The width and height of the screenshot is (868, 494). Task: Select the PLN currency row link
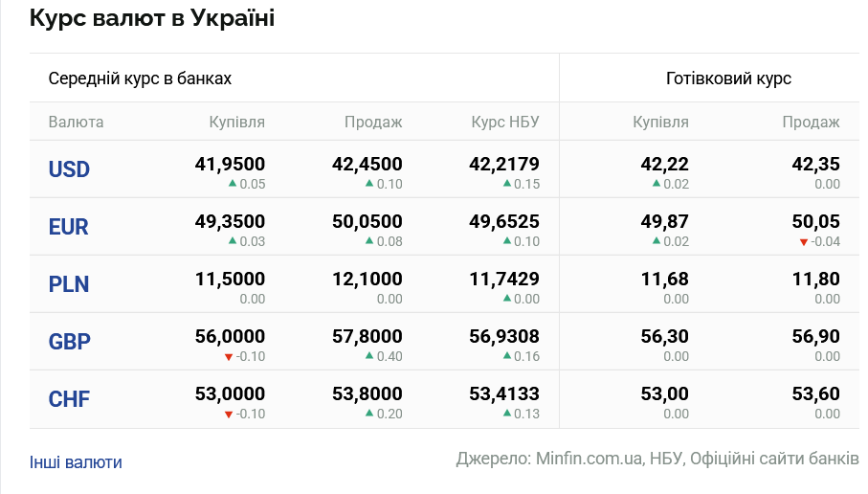click(68, 284)
